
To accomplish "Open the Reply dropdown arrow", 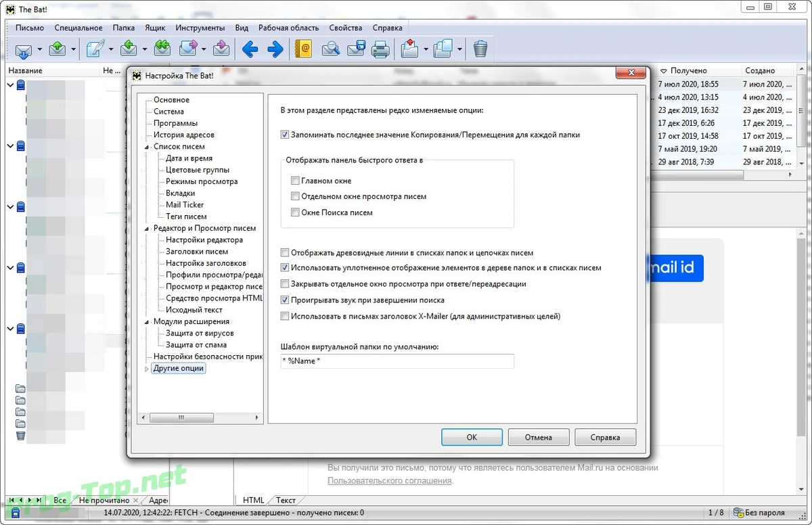I will [x=145, y=50].
